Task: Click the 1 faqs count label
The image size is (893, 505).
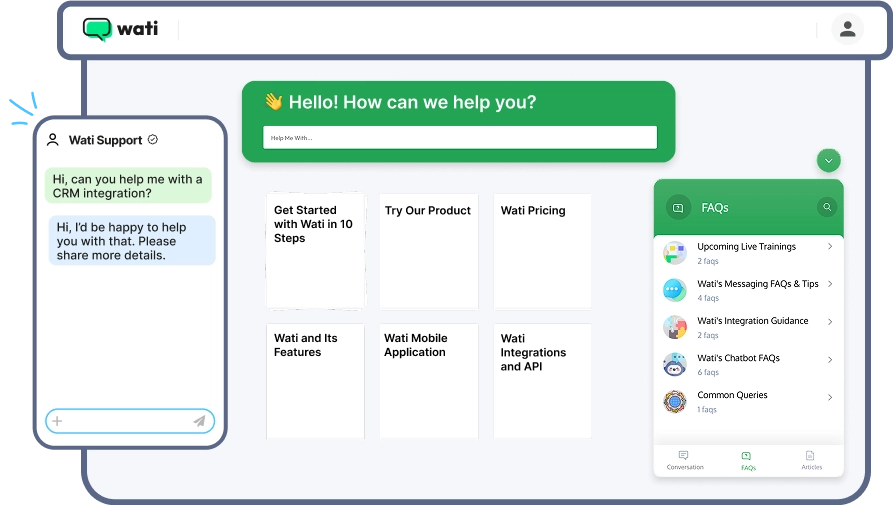Action: (707, 410)
